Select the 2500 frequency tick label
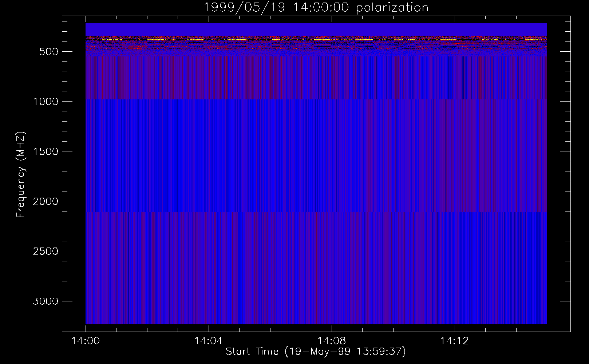 tap(46, 251)
